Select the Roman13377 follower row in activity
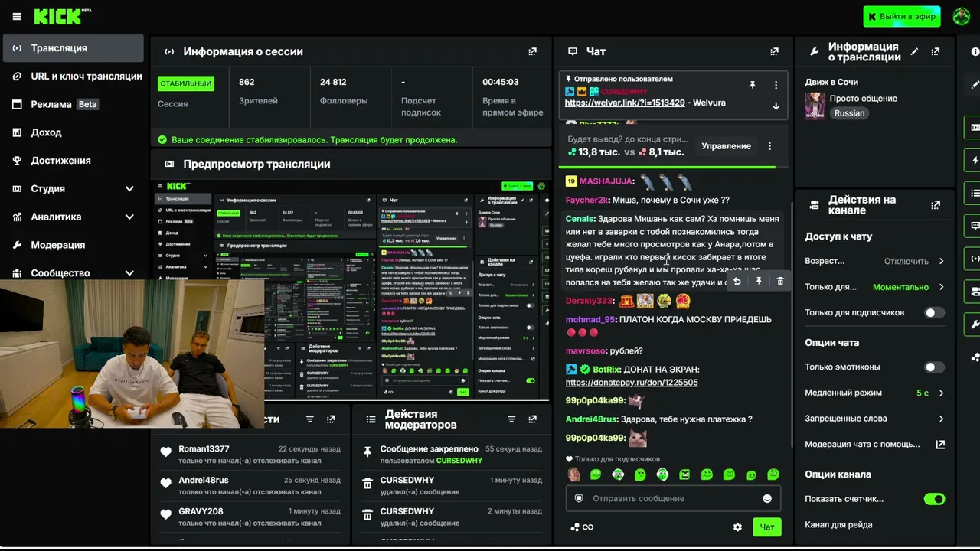Image resolution: width=980 pixels, height=551 pixels. [250, 454]
